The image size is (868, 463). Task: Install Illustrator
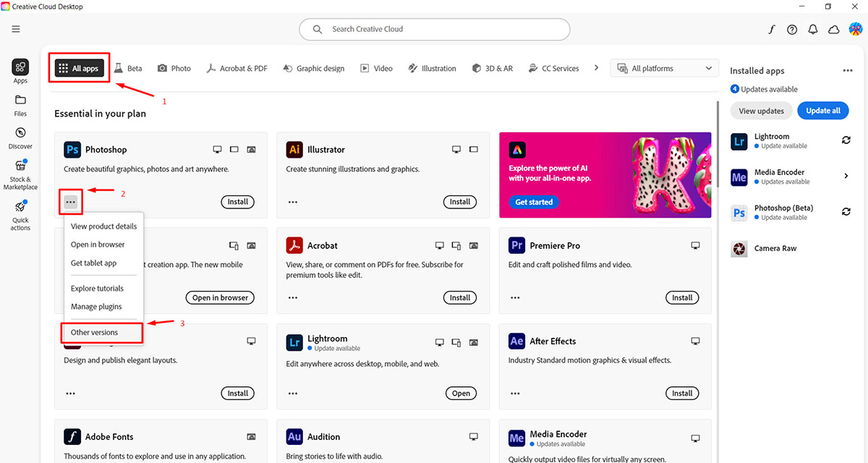tap(460, 202)
